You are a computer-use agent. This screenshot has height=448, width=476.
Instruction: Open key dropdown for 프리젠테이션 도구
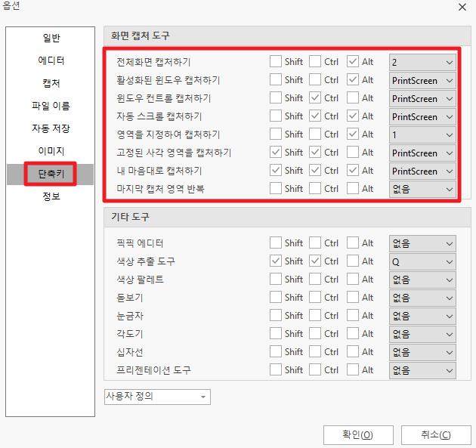click(422, 370)
